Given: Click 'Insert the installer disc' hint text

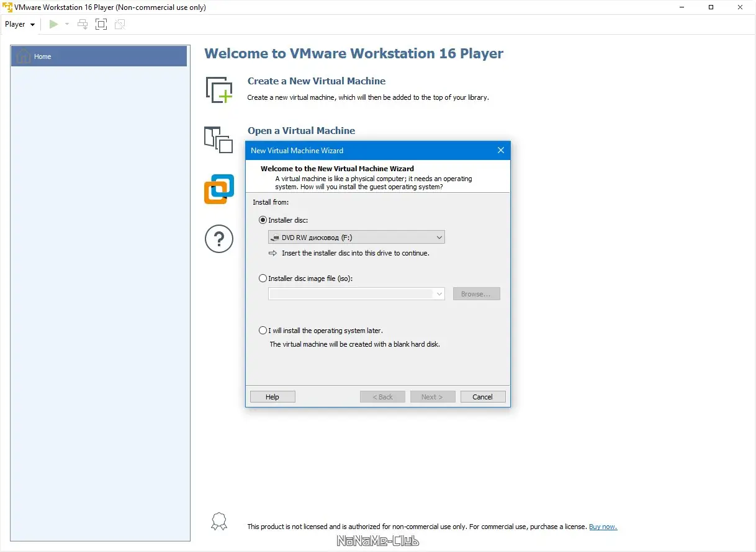Looking at the screenshot, I should point(356,253).
